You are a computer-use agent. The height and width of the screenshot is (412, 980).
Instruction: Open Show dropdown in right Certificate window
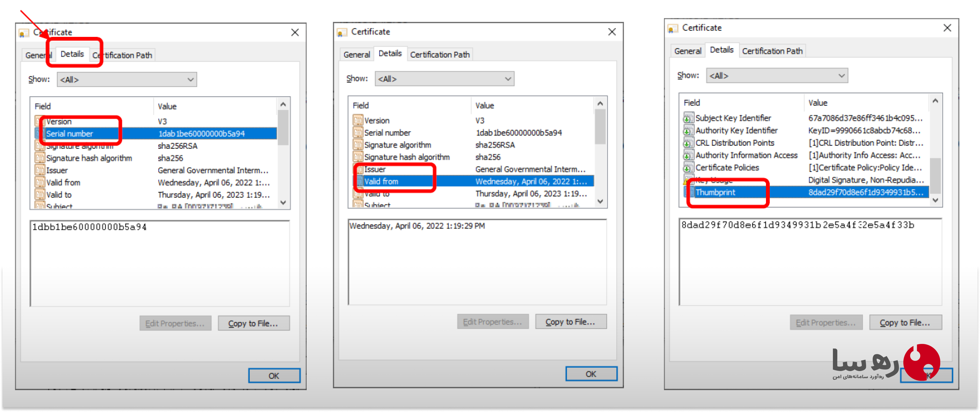[x=777, y=76]
